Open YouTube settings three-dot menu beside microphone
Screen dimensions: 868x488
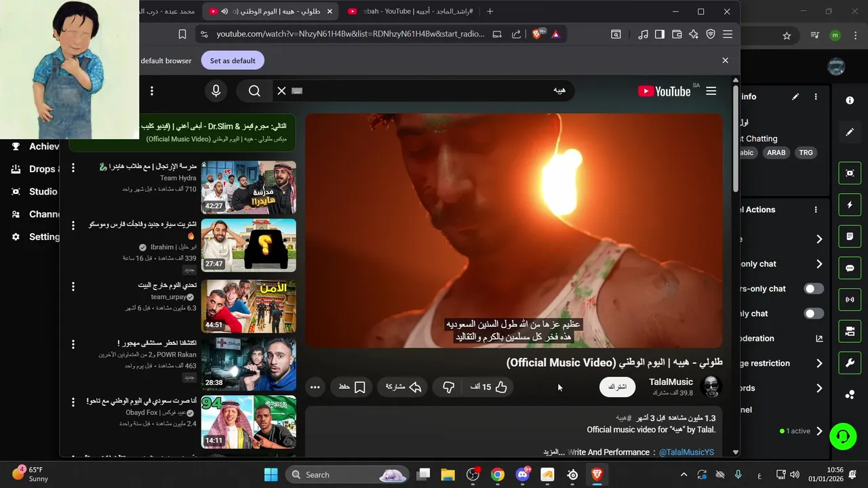click(152, 91)
